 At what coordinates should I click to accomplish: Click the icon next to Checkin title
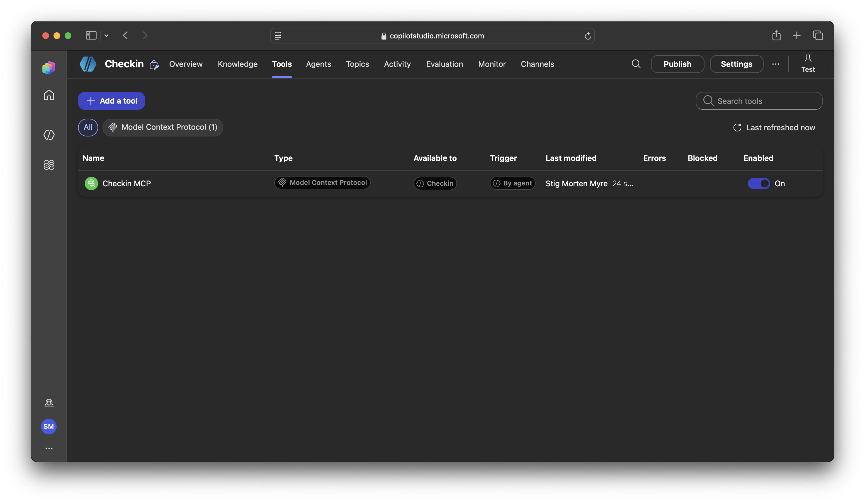(154, 65)
